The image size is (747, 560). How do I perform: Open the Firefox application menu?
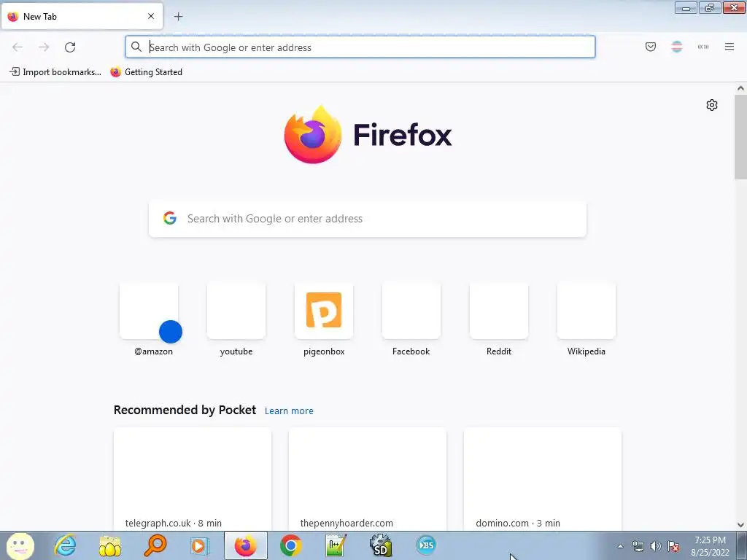point(729,47)
